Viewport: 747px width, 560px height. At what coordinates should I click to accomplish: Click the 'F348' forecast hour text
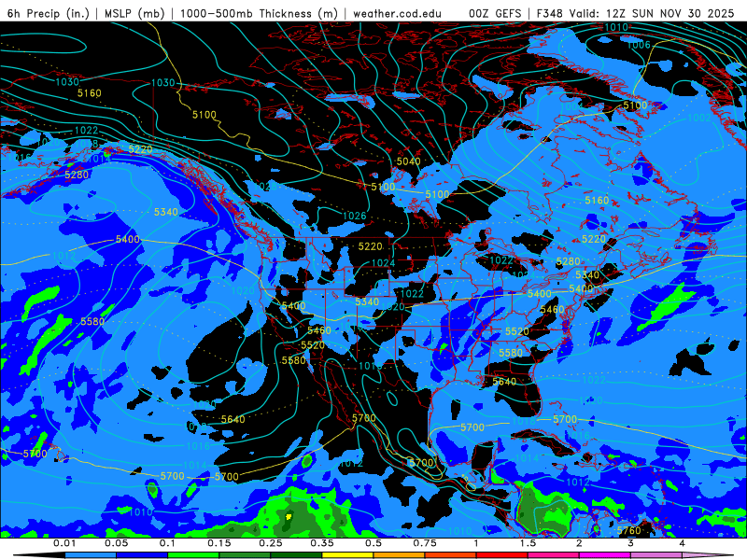pos(550,13)
